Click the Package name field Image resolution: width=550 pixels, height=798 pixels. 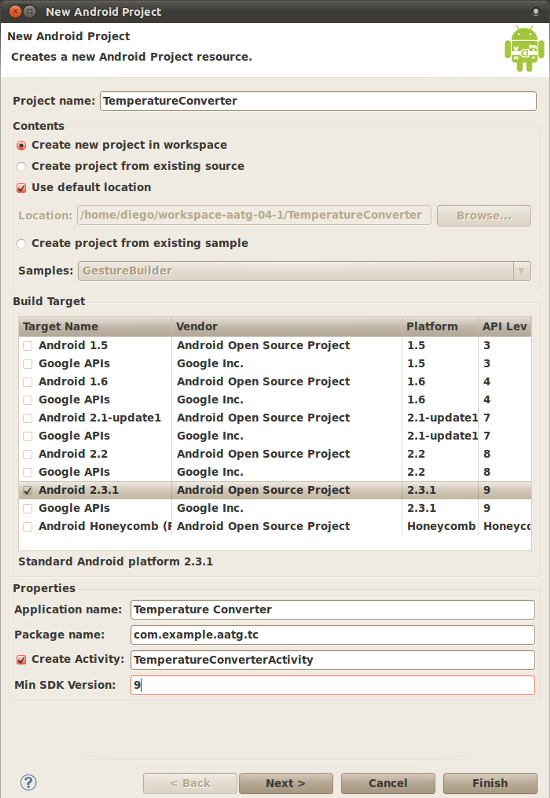pos(332,635)
